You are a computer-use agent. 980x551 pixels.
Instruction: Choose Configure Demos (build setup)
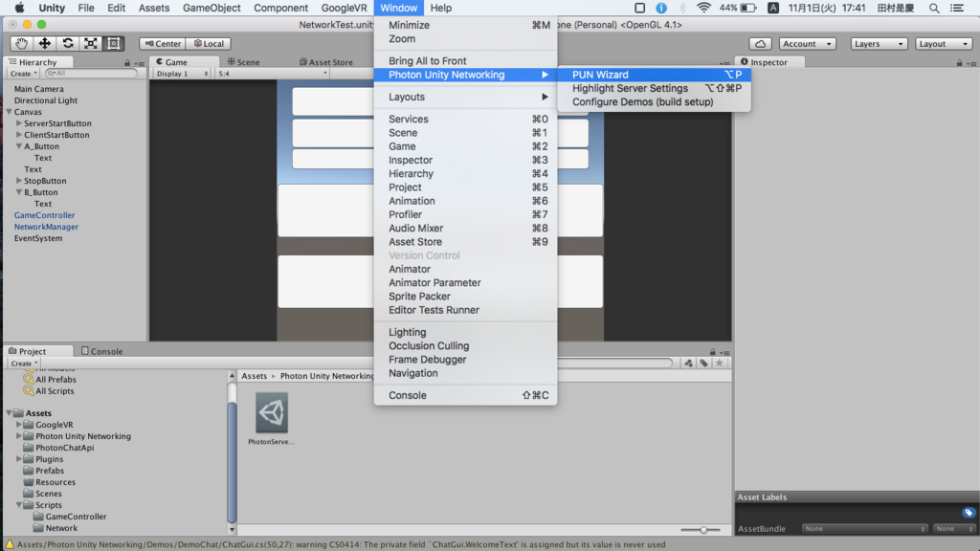pyautogui.click(x=655, y=101)
